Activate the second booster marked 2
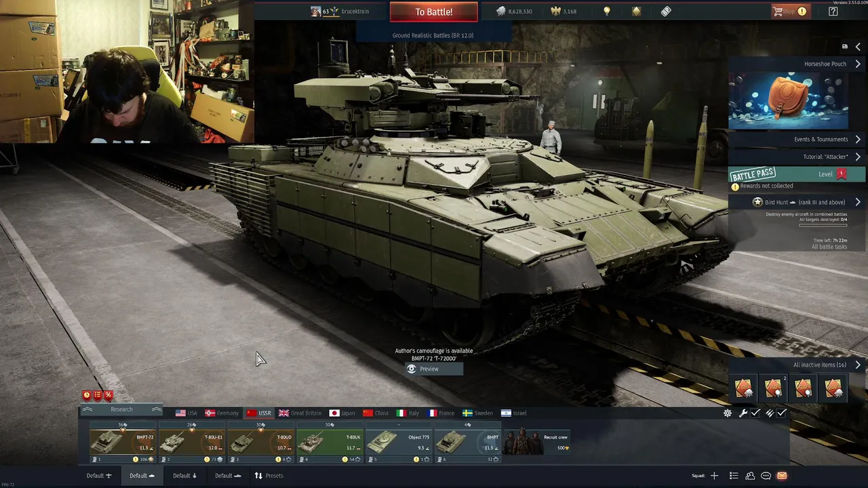 coord(774,388)
